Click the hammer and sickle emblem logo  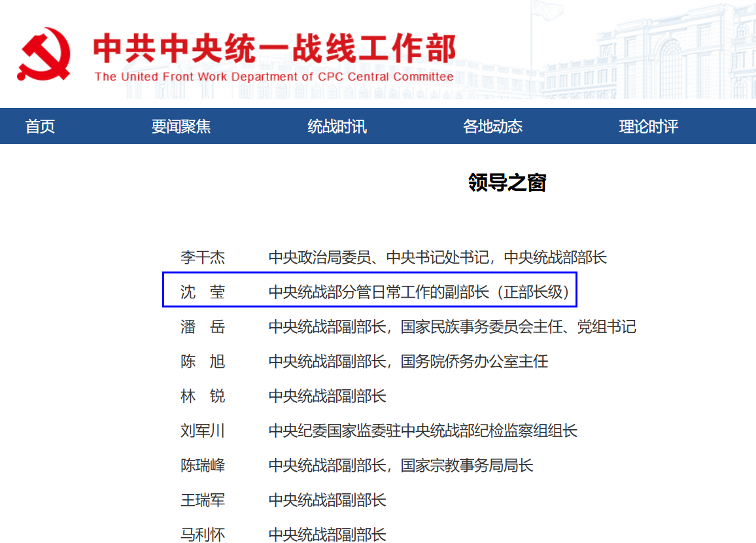point(44,54)
